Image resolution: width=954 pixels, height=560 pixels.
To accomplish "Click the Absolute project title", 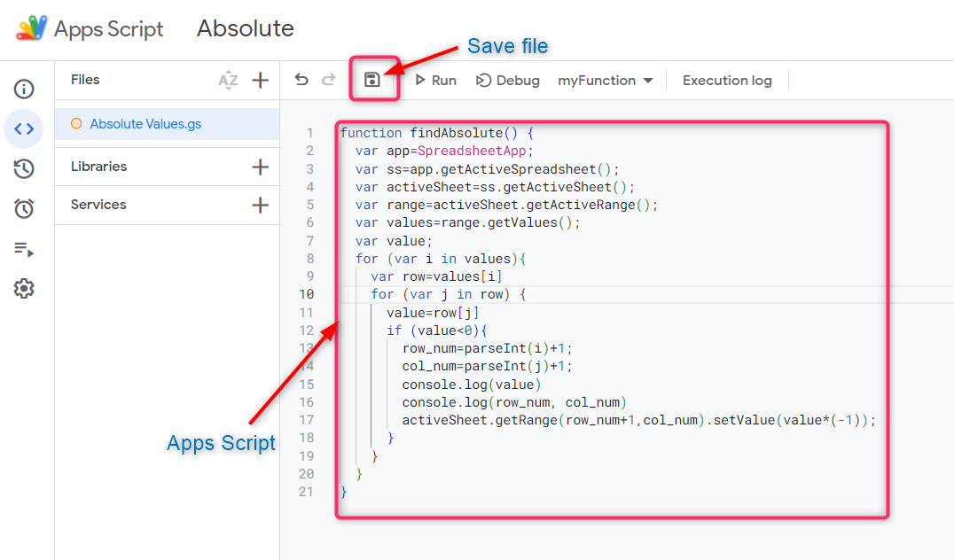I will [x=246, y=28].
